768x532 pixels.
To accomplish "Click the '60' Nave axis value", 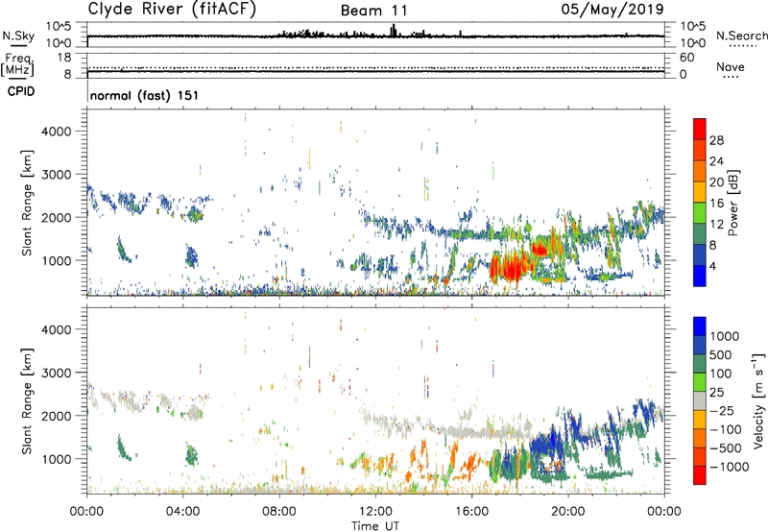I will (686, 58).
